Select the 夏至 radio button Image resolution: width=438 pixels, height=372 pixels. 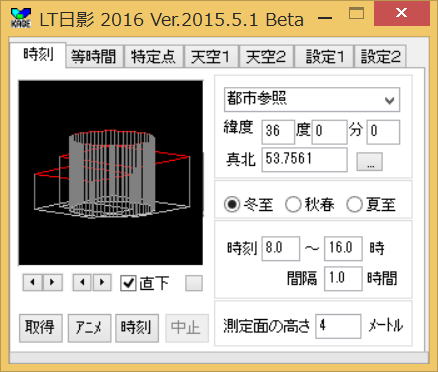(x=354, y=204)
